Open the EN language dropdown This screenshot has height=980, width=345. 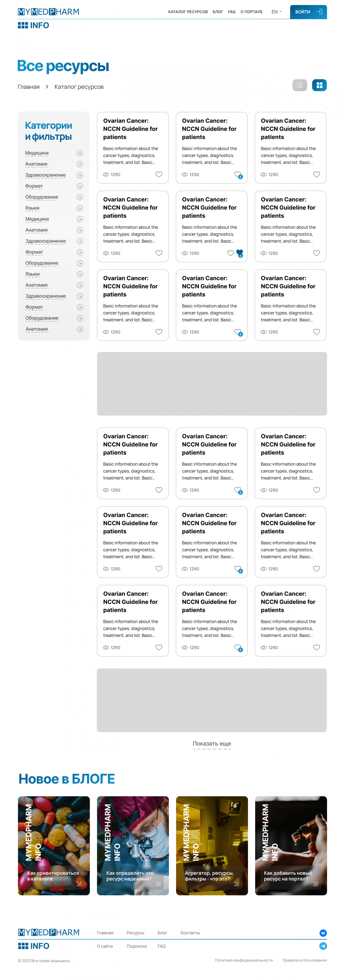(277, 12)
